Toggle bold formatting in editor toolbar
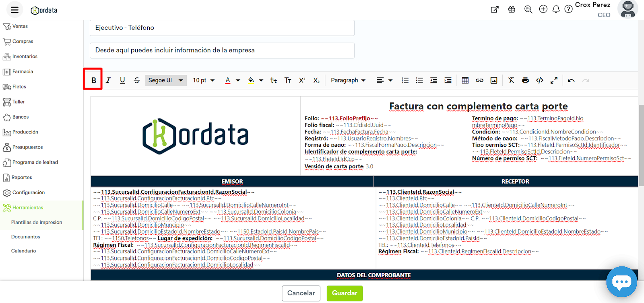 tap(93, 80)
